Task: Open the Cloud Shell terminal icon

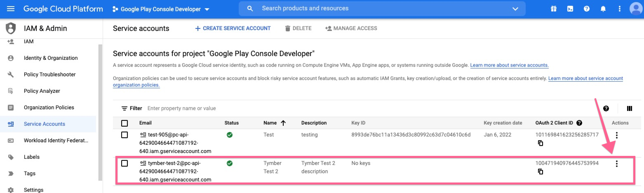Action: pyautogui.click(x=570, y=9)
